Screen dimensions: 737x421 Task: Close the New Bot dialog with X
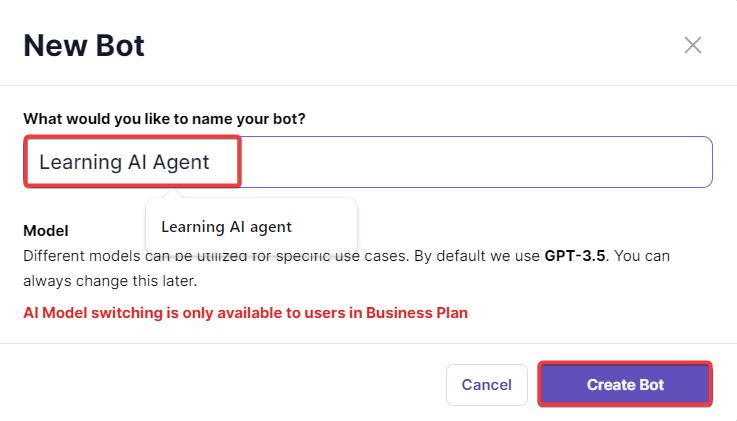pyautogui.click(x=693, y=45)
